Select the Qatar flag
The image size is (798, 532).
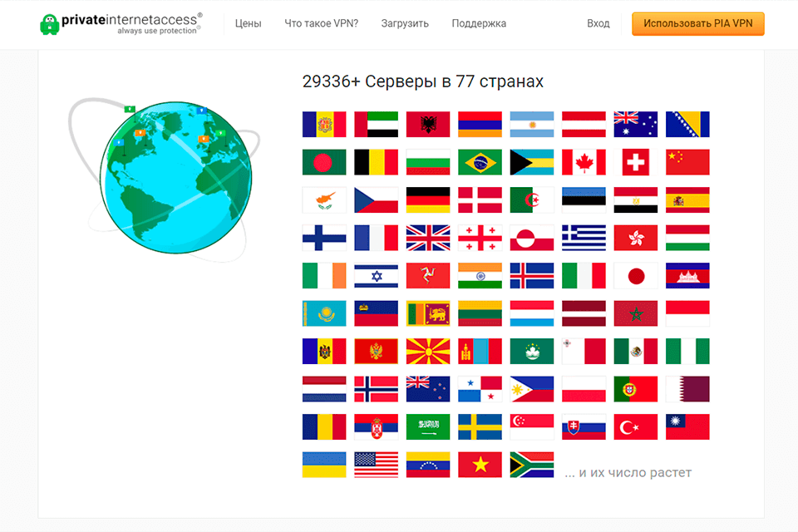(687, 389)
